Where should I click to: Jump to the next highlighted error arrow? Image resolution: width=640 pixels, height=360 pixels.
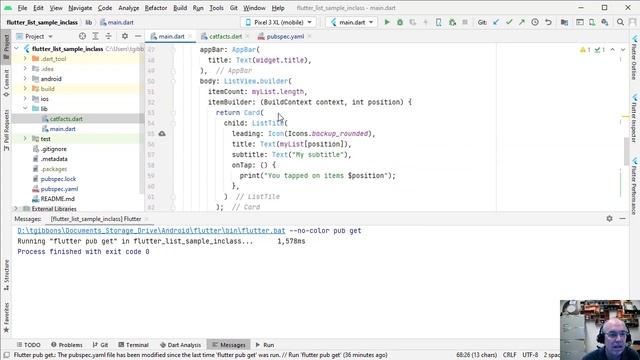tap(623, 50)
